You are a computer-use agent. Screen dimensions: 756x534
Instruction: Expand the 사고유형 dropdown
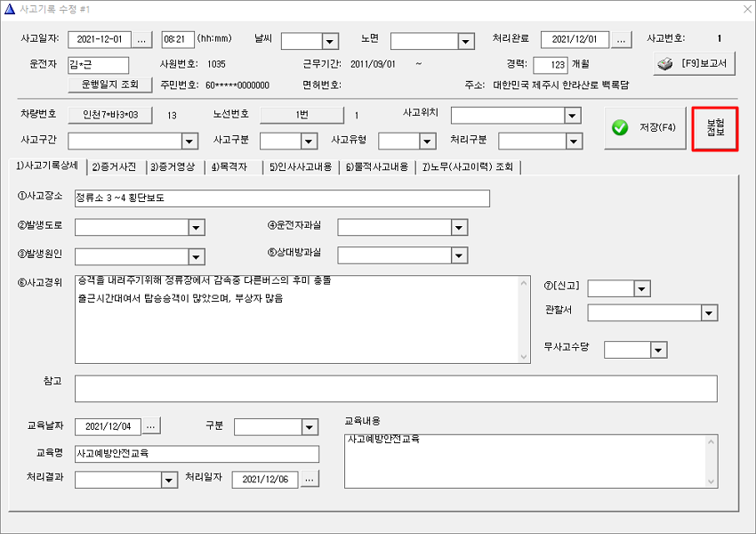coord(427,142)
